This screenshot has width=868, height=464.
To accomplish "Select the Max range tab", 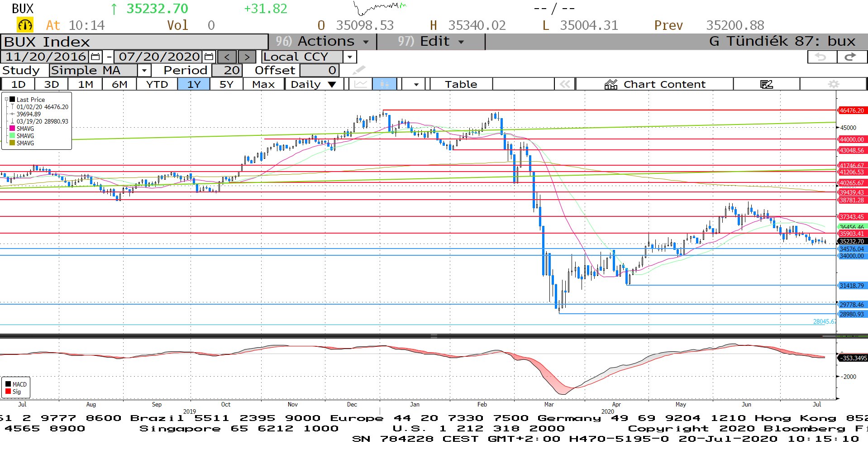I will point(263,84).
